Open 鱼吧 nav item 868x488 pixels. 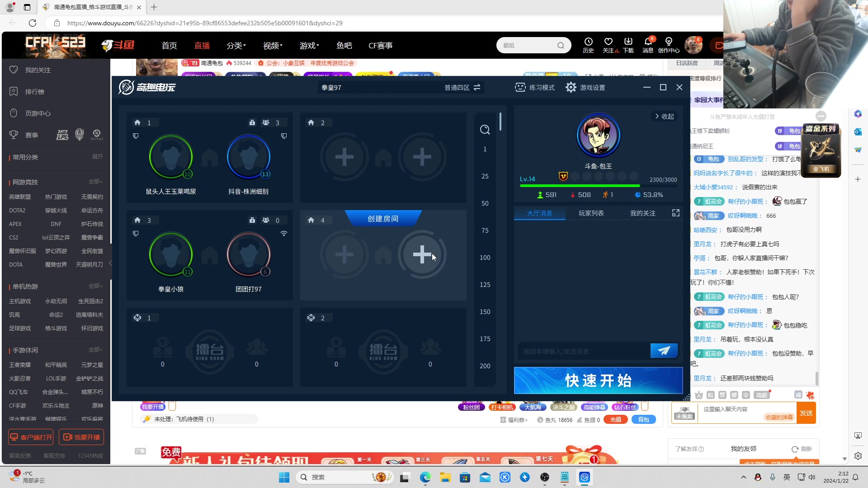pos(344,46)
